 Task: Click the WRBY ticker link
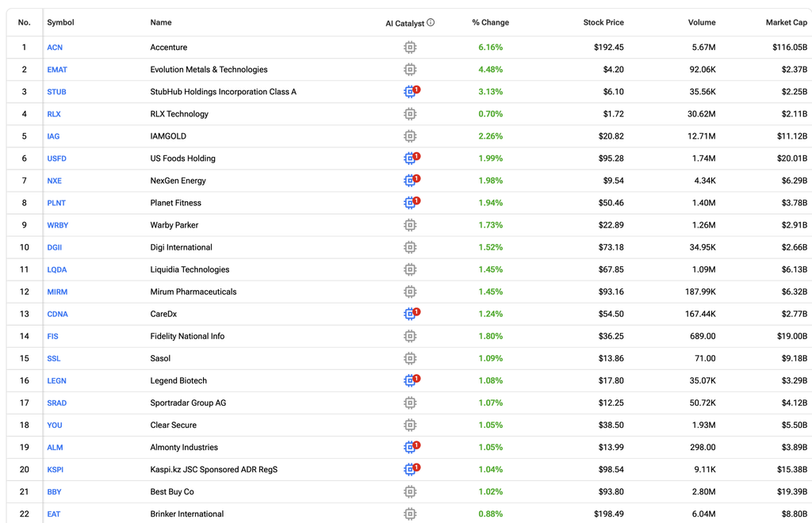coord(57,225)
